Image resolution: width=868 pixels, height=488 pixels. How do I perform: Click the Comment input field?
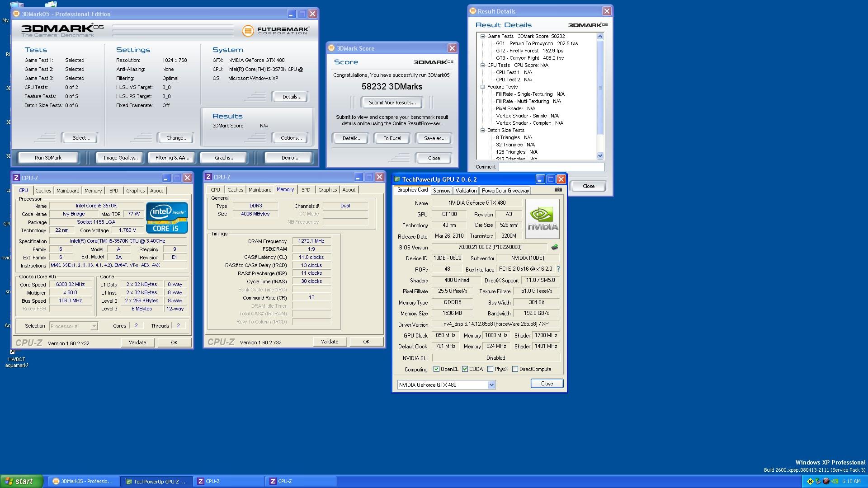pyautogui.click(x=551, y=167)
